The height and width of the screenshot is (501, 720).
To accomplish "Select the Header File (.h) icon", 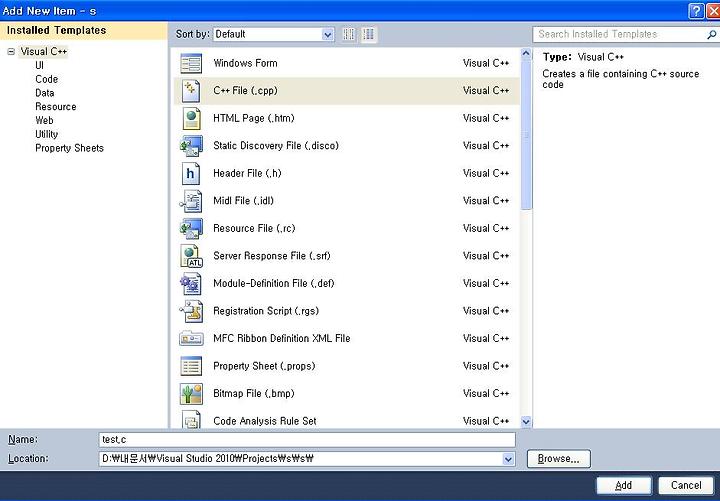I will [x=191, y=174].
